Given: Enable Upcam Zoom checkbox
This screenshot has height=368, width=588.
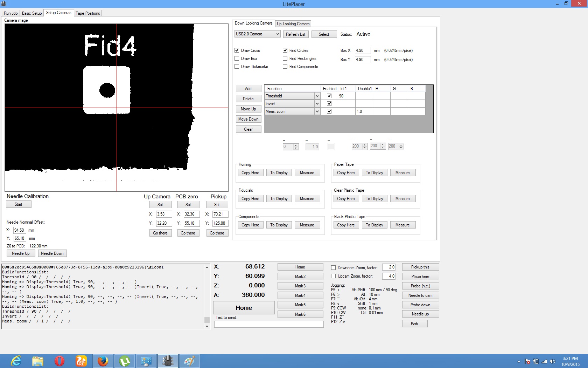Looking at the screenshot, I should [334, 276].
